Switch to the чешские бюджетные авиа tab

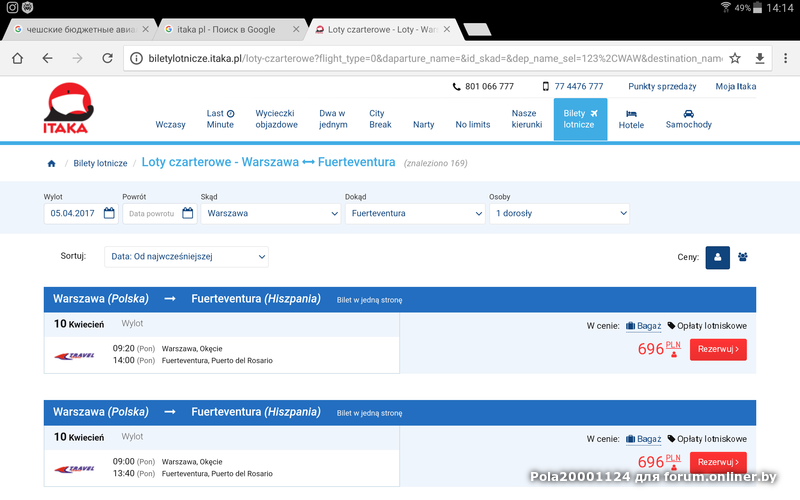click(x=79, y=30)
